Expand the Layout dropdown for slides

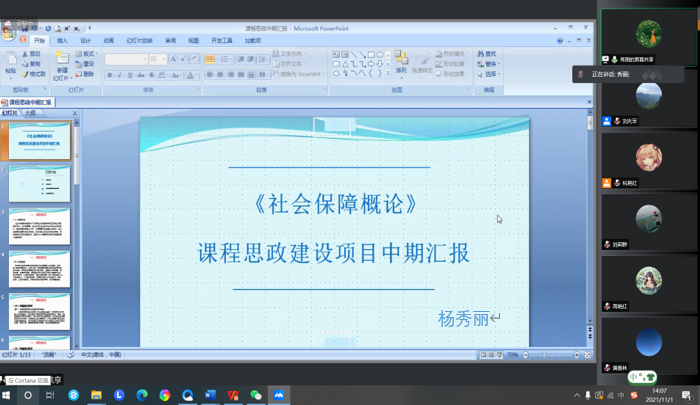click(x=89, y=53)
